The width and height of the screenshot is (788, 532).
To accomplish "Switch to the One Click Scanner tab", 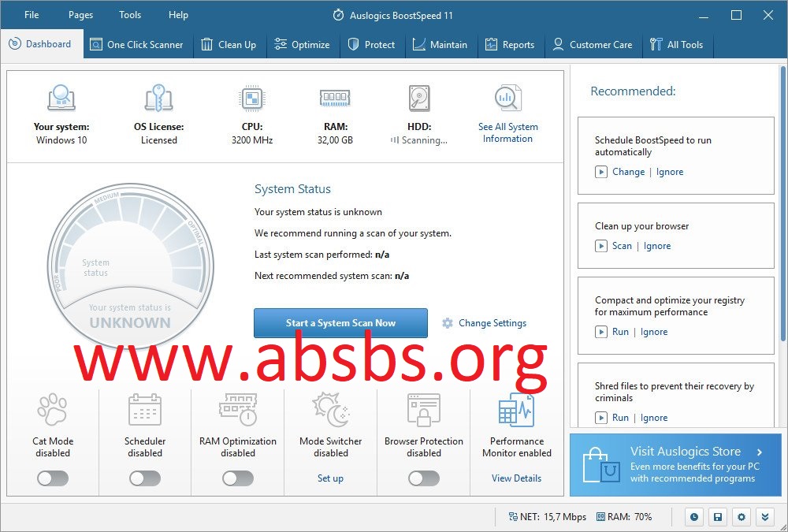I will [136, 45].
